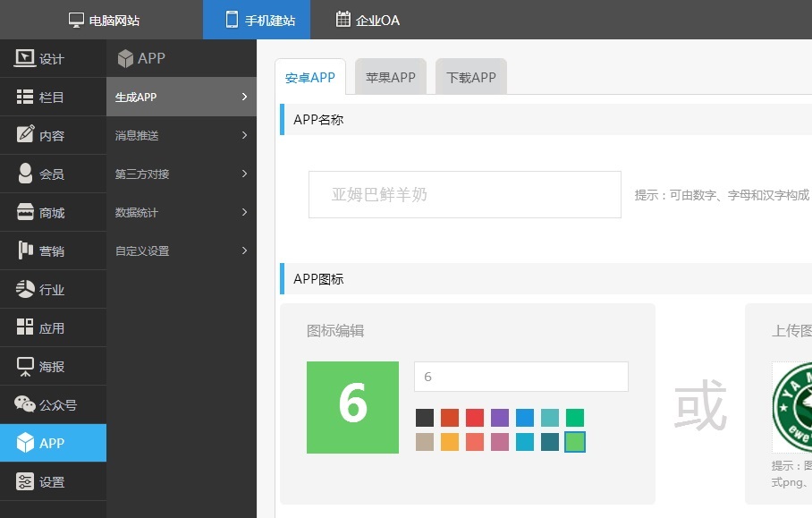Open the 内容 content edit icon
Screen dimensions: 812x518
pyautogui.click(x=25, y=136)
